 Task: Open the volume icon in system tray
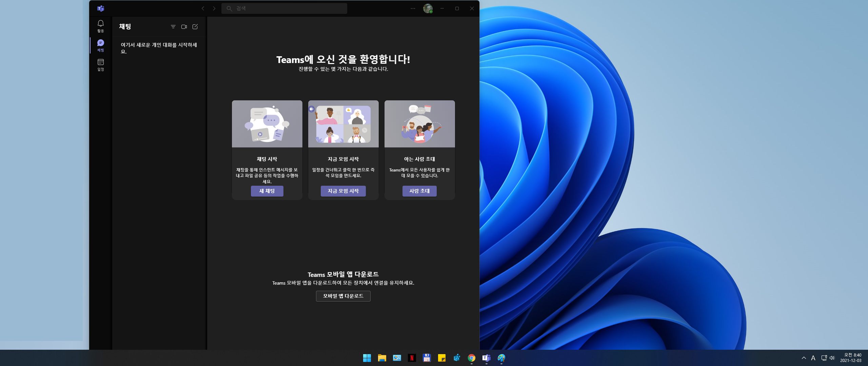point(832,358)
